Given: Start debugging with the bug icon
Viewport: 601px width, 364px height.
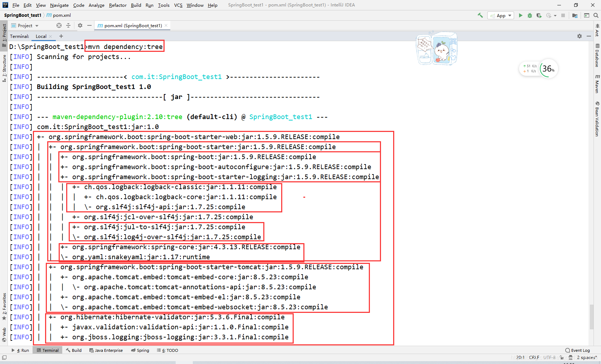Looking at the screenshot, I should [530, 15].
